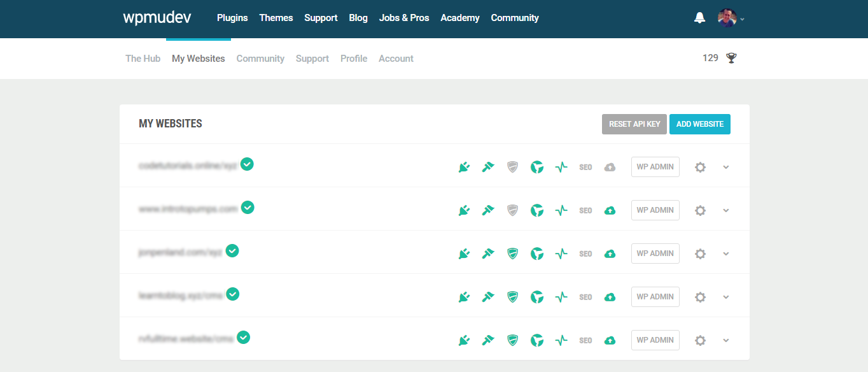This screenshot has height=372, width=868.
Task: Click RESET API KEY
Action: (634, 124)
